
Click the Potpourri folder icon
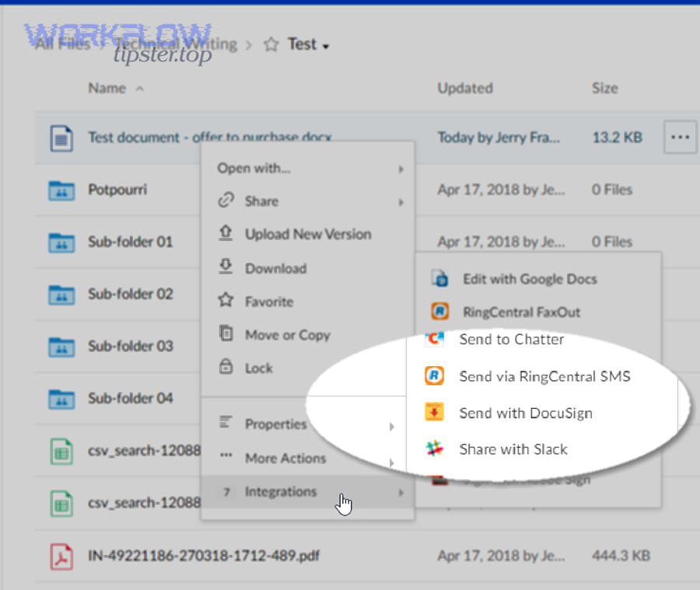(x=61, y=190)
